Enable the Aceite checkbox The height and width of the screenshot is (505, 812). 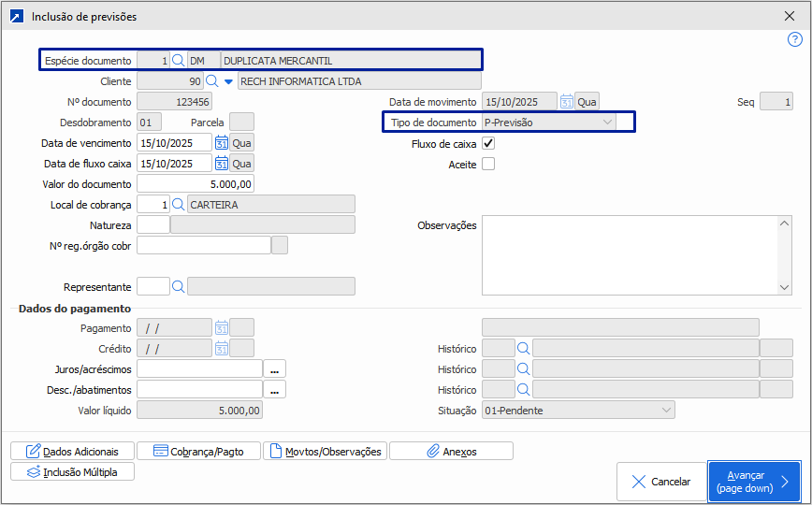pos(487,165)
